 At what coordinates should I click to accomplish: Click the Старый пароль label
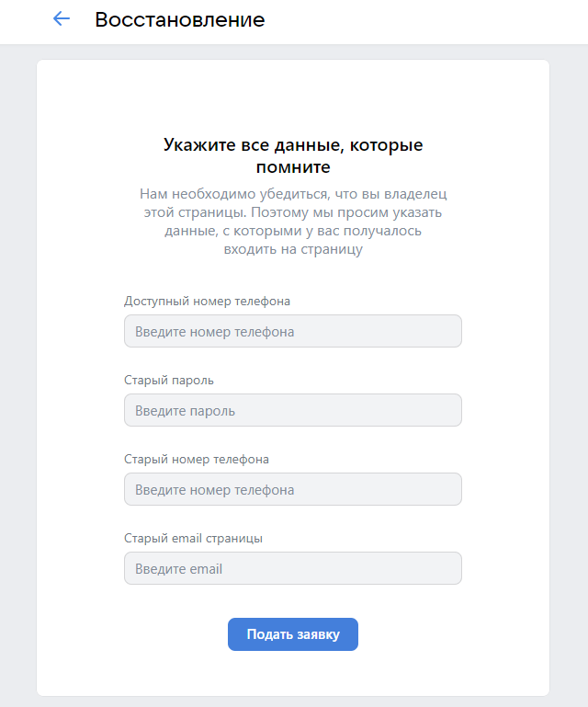tap(168, 380)
